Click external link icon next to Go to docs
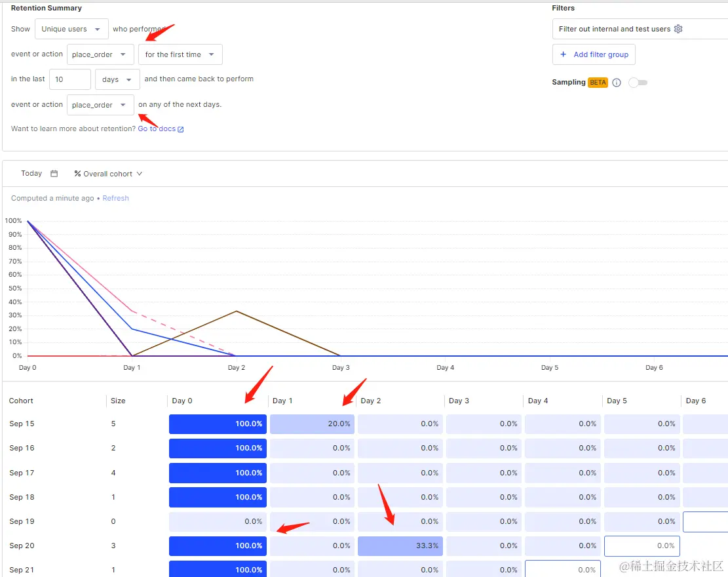This screenshot has width=728, height=577. [181, 129]
